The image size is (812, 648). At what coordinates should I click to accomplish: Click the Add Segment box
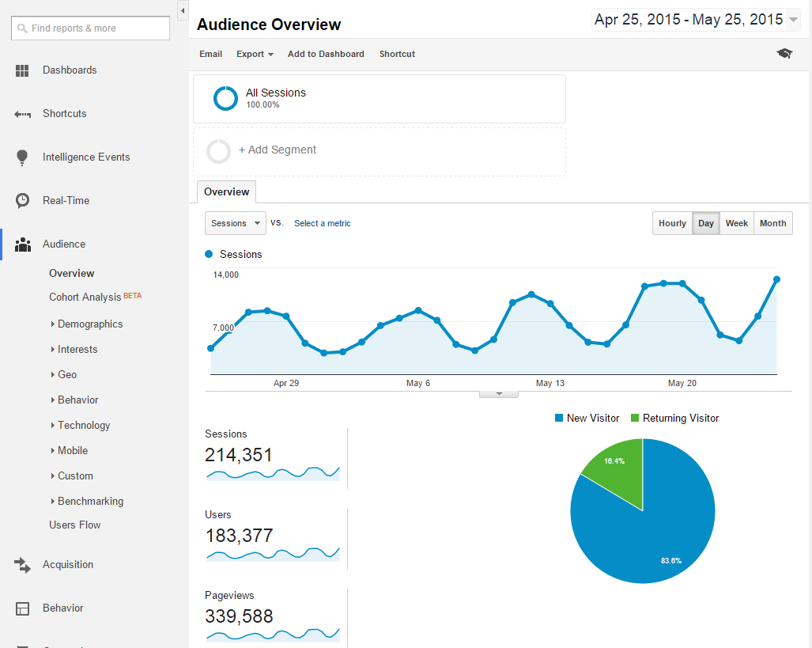pos(380,152)
